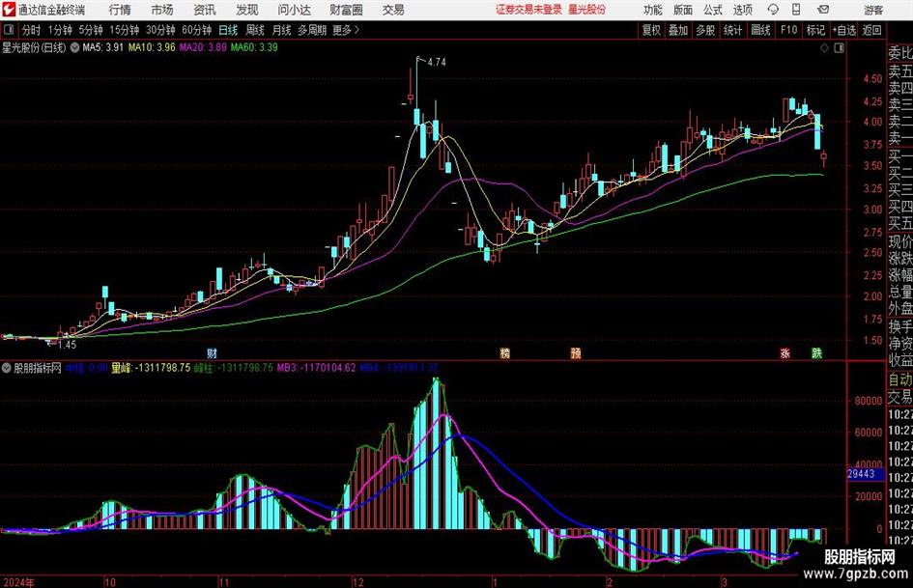
Task: Open the 行情 menu
Action: [120, 10]
